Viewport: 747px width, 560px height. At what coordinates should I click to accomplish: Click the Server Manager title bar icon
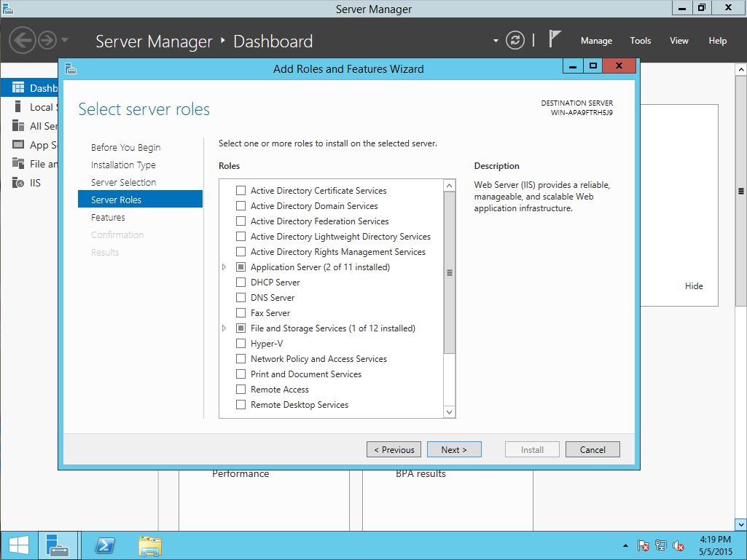point(7,9)
